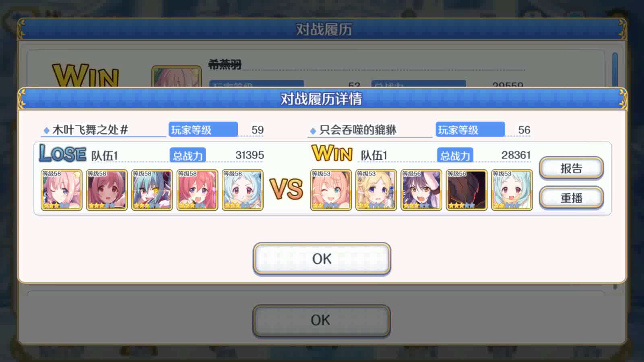Click the 玩家等级 label of the winning player
The height and width of the screenshot is (362, 644).
pyautogui.click(x=470, y=130)
